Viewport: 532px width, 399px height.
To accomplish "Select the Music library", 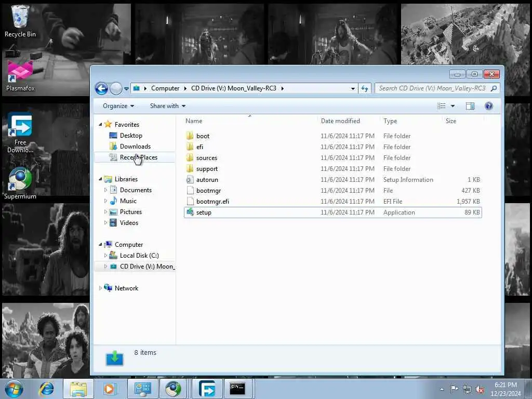I will pyautogui.click(x=128, y=201).
